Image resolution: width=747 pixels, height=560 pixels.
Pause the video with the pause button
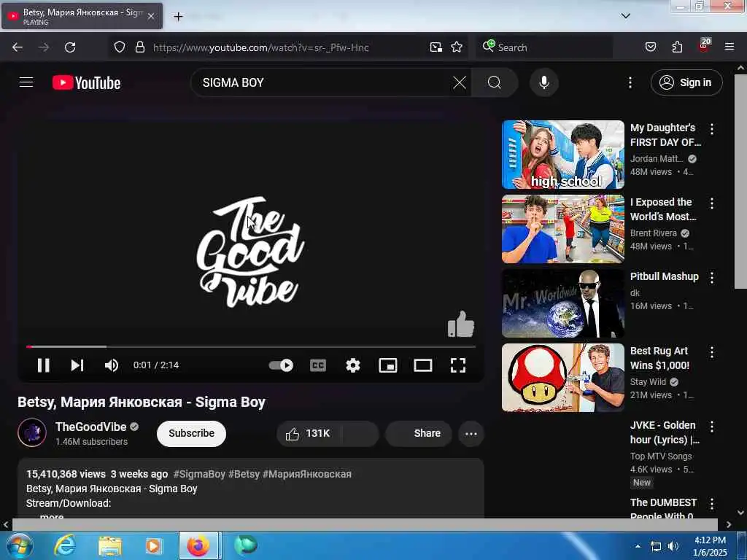tap(43, 365)
